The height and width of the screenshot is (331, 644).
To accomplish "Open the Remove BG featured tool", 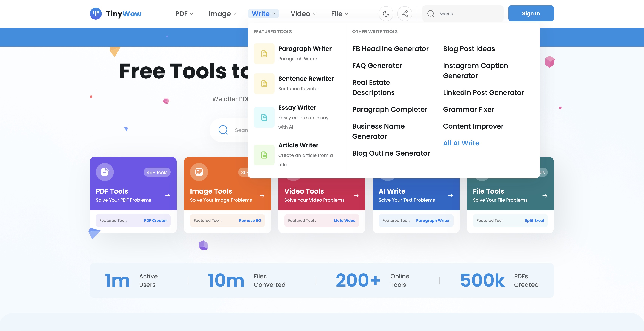I will (x=250, y=220).
